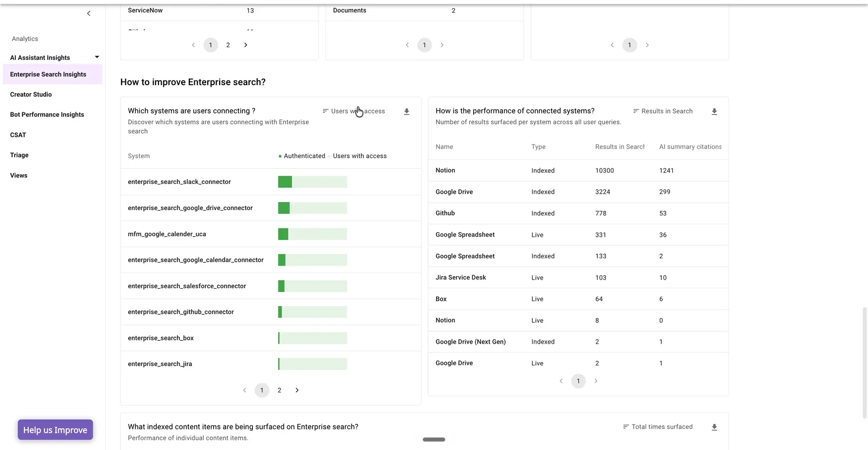Download the system performance table
The image size is (868, 450).
pos(714,112)
